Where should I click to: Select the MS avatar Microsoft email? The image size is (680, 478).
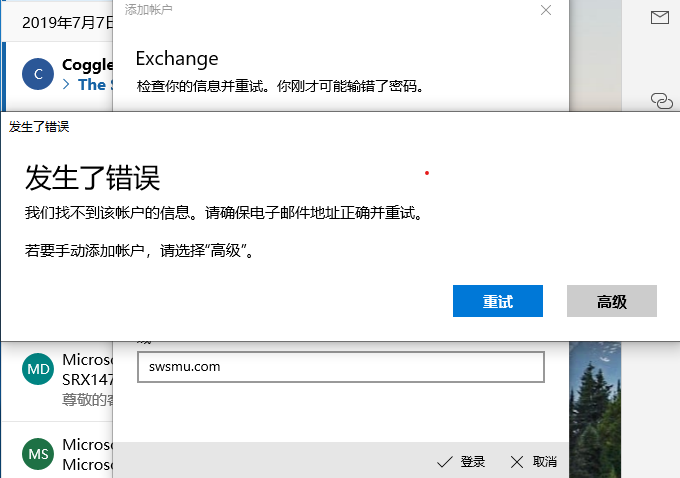pos(38,454)
